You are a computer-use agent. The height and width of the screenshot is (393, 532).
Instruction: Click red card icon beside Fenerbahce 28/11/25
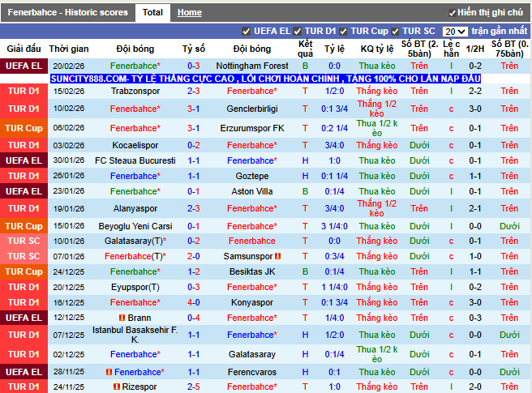109,372
